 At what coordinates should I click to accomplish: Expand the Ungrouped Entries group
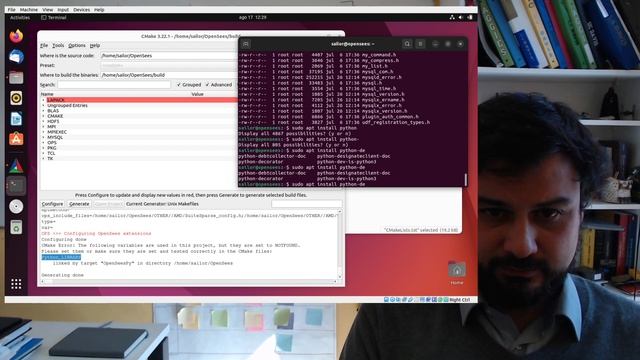tap(43, 105)
